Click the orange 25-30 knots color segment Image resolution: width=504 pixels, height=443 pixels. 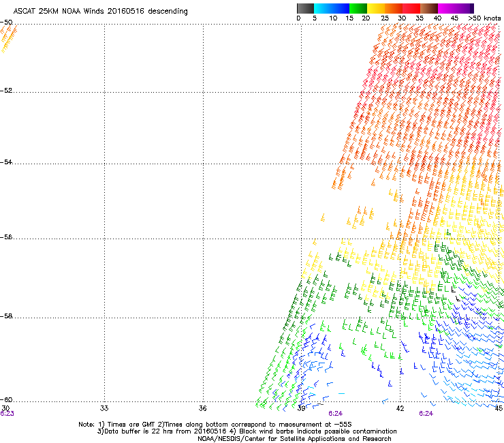[x=394, y=8]
